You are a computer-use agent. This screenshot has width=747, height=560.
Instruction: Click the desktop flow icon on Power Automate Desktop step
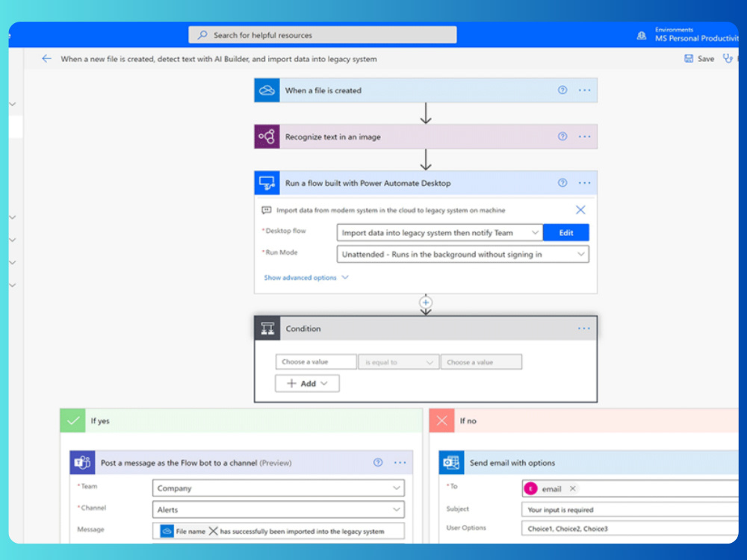(x=267, y=183)
